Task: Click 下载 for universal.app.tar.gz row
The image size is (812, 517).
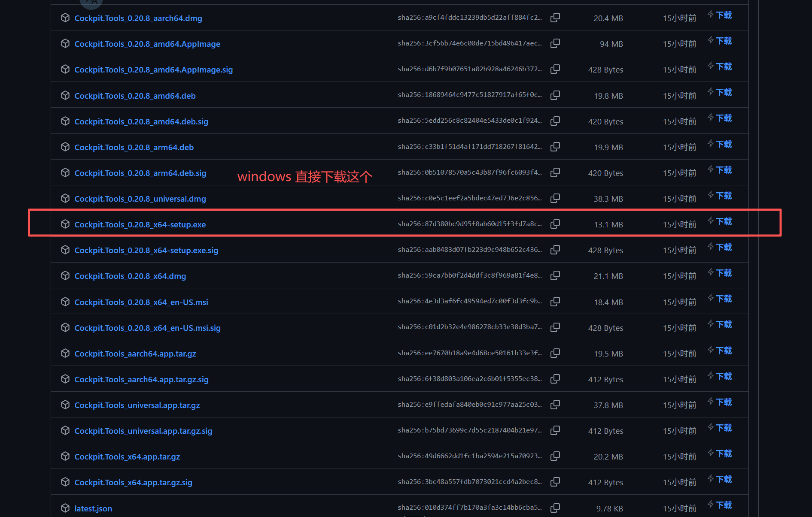Action: [x=720, y=402]
